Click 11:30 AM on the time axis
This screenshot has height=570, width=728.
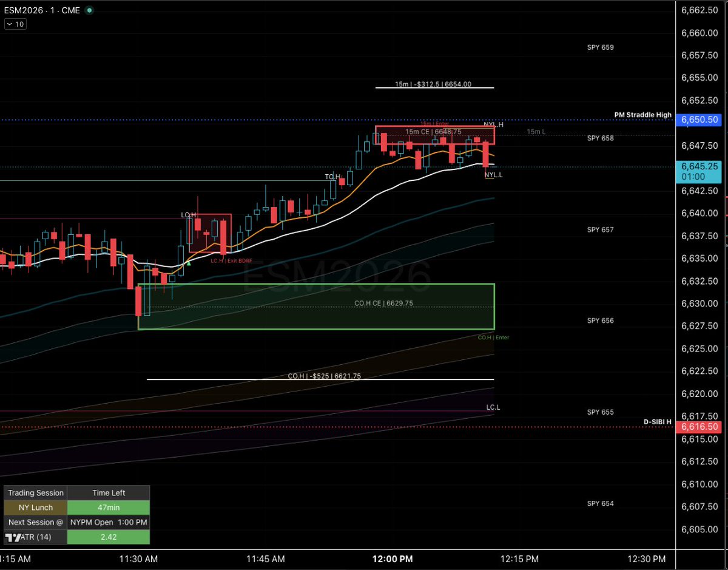[140, 558]
